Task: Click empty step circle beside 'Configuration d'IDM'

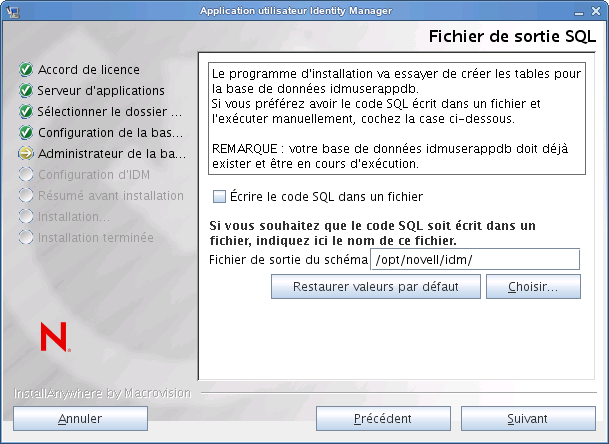Action: pyautogui.click(x=26, y=174)
